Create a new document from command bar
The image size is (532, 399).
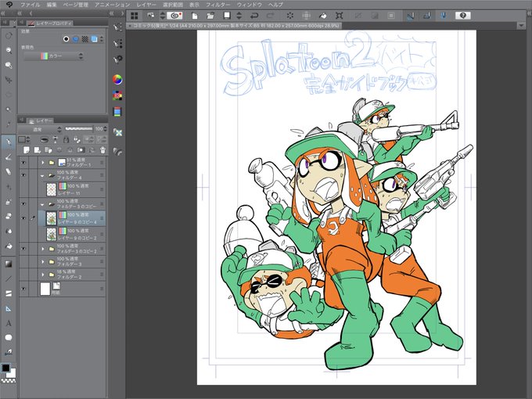(195, 16)
